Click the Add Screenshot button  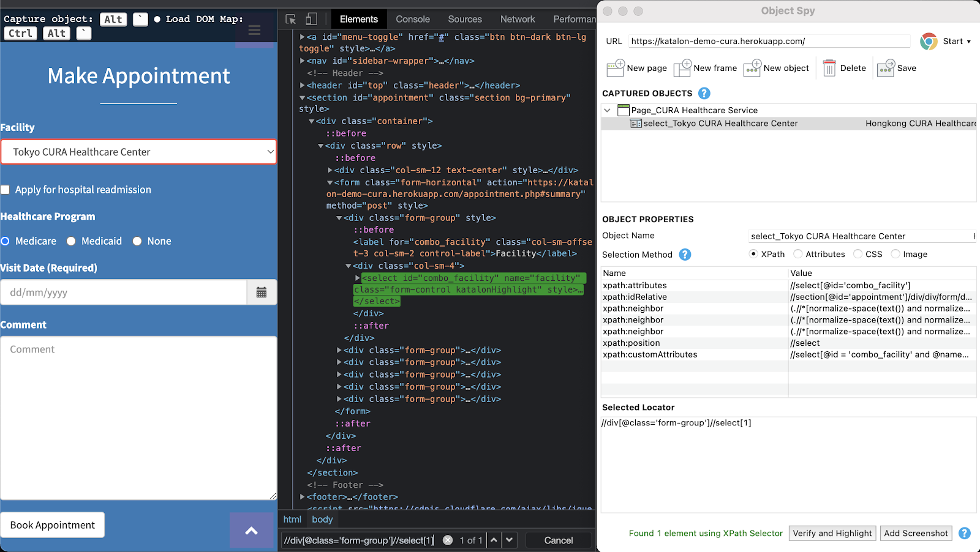click(916, 533)
